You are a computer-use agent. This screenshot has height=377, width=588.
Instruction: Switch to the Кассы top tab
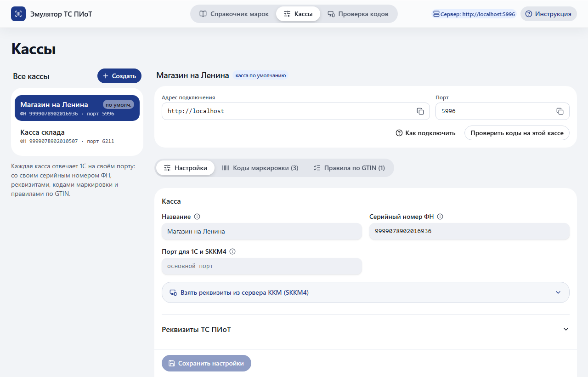click(298, 14)
